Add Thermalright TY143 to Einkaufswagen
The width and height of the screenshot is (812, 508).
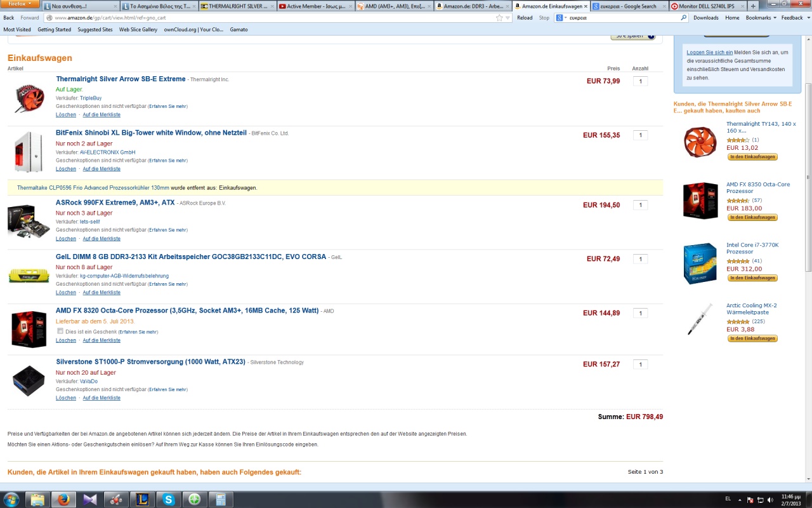(x=752, y=157)
